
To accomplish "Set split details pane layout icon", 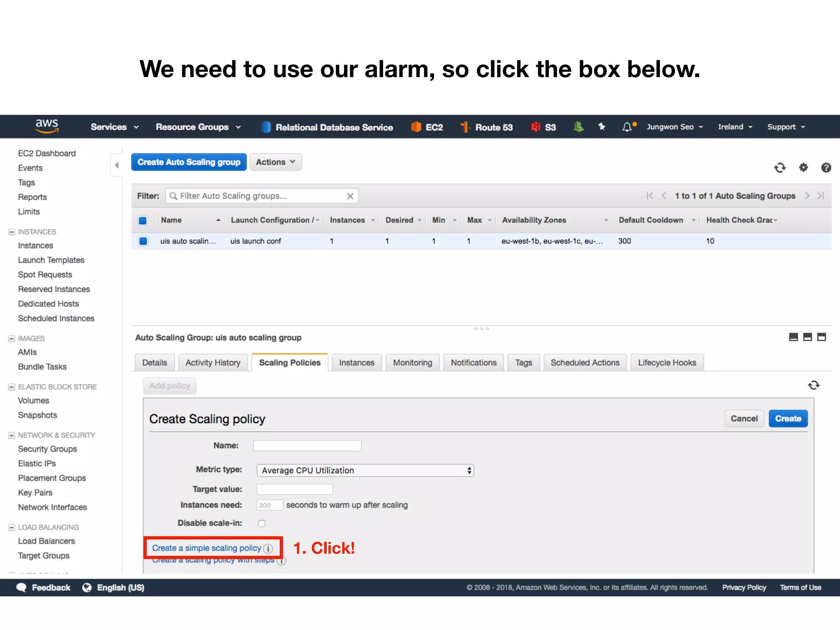I will (808, 337).
